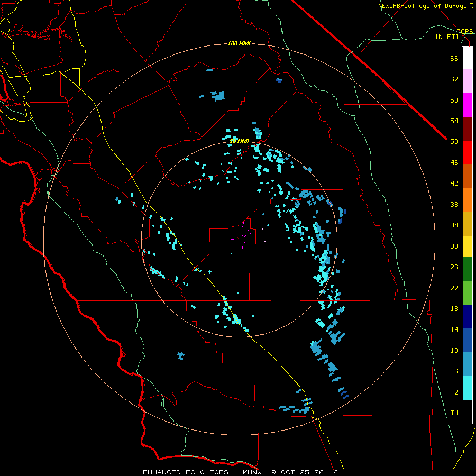This screenshot has height=476, width=476.
Task: Click the legend value 58
Action: coord(454,100)
